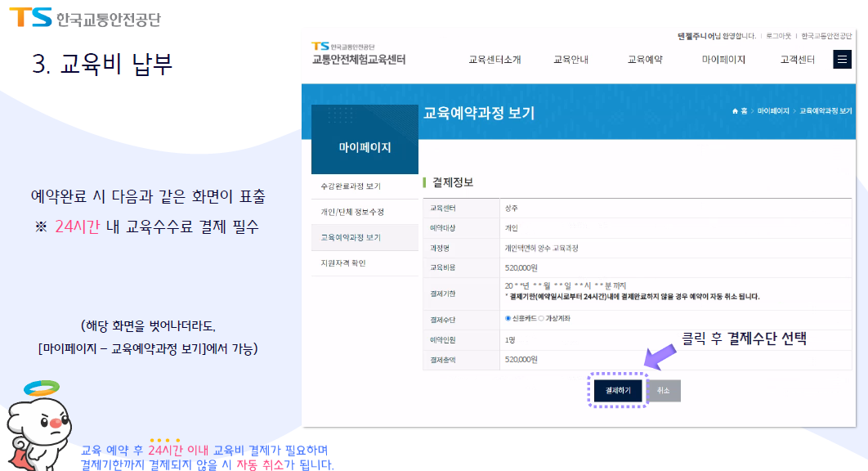This screenshot has height=471, width=868.
Task: Click the 결제총액 row label
Action: point(443,360)
